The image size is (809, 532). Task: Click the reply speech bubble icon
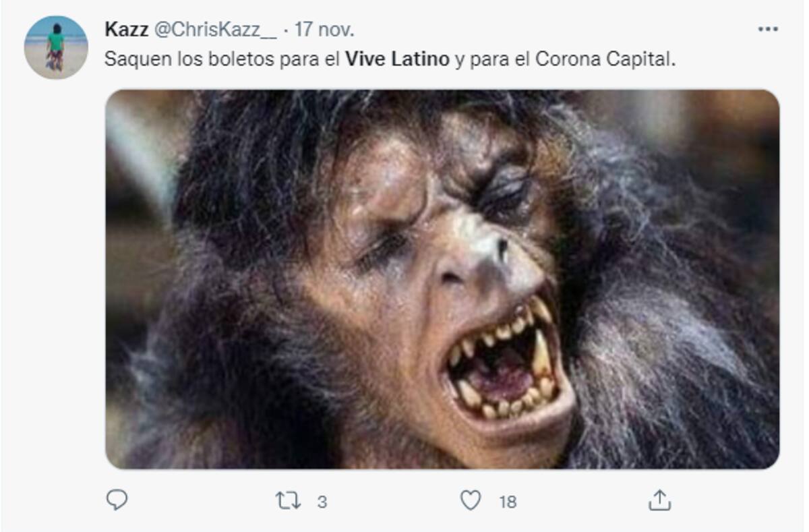[117, 500]
